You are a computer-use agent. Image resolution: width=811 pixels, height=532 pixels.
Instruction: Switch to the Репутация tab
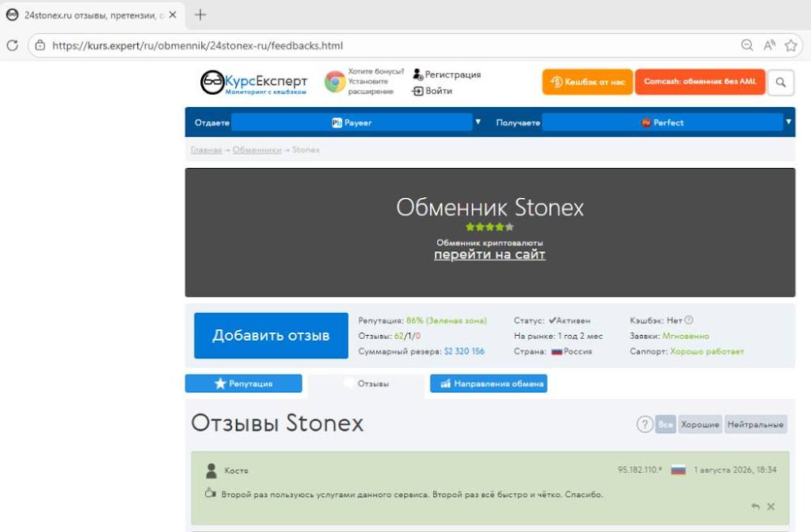click(243, 384)
